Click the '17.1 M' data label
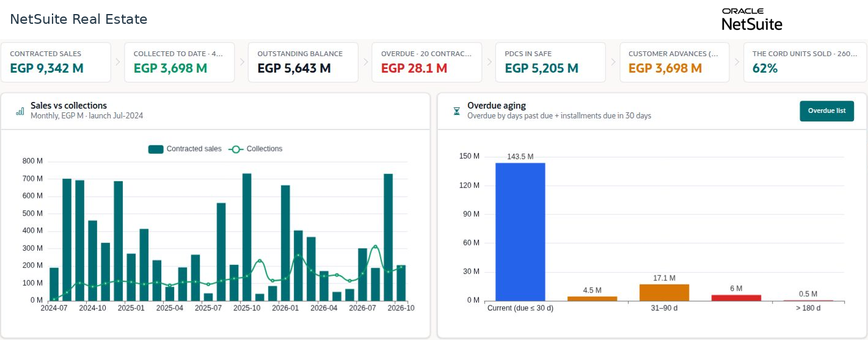The height and width of the screenshot is (340, 868). 665,278
